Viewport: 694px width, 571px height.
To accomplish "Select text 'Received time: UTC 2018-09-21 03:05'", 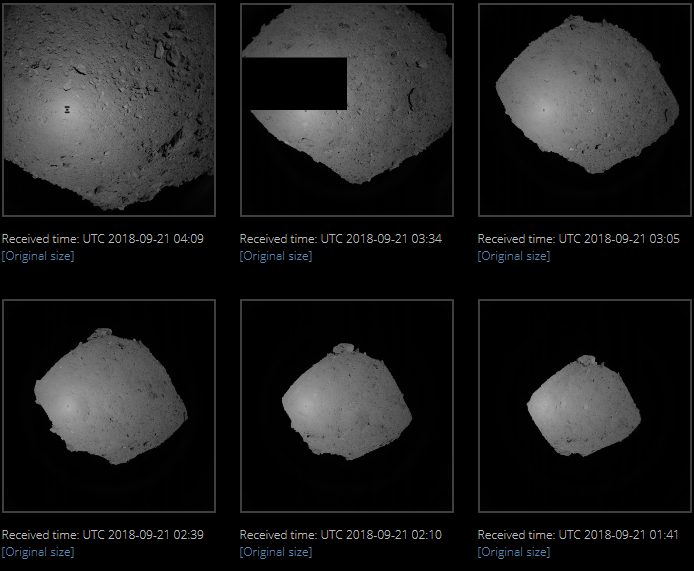I will click(x=578, y=239).
